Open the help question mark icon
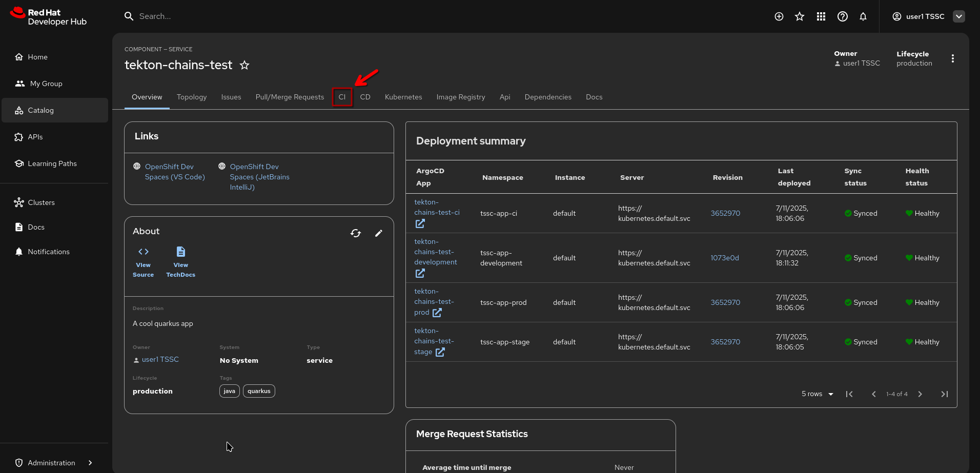 point(842,16)
